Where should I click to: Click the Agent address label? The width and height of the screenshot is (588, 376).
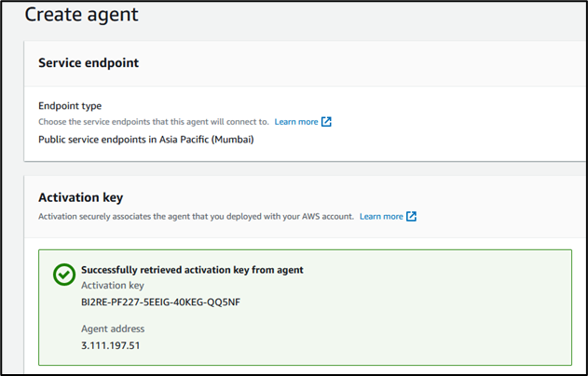point(113,329)
